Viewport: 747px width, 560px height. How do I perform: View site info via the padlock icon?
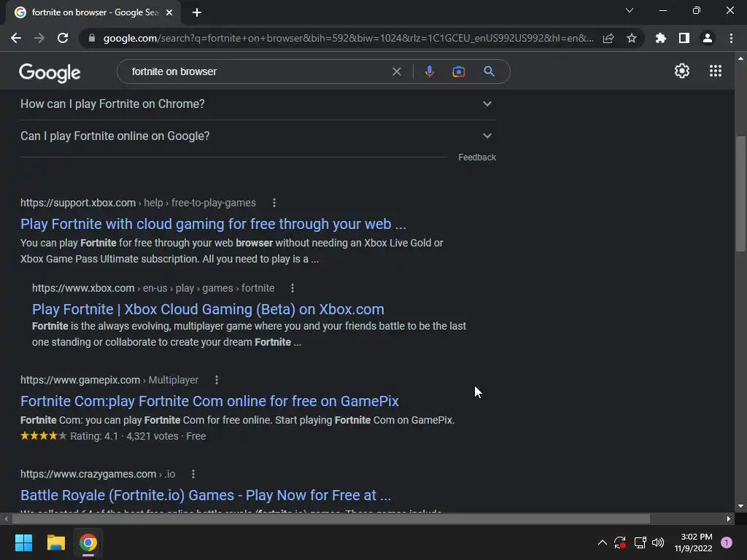click(92, 38)
